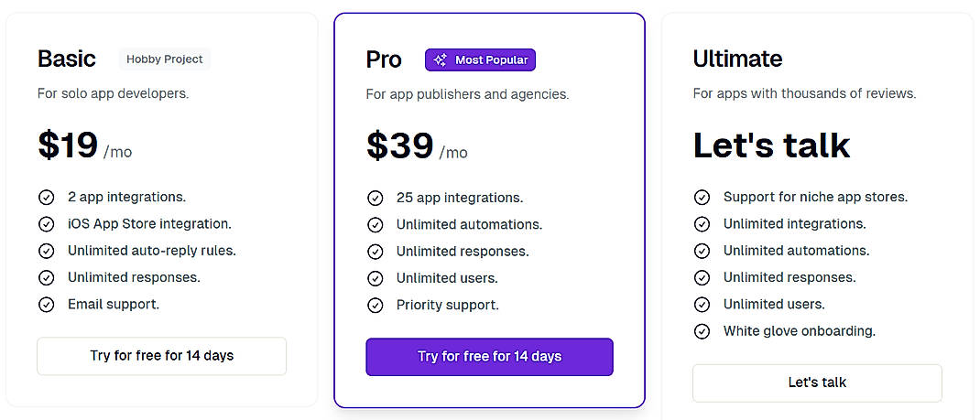Click checkmark icon beside Support for niche app stores
Image resolution: width=980 pixels, height=420 pixels.
[702, 197]
